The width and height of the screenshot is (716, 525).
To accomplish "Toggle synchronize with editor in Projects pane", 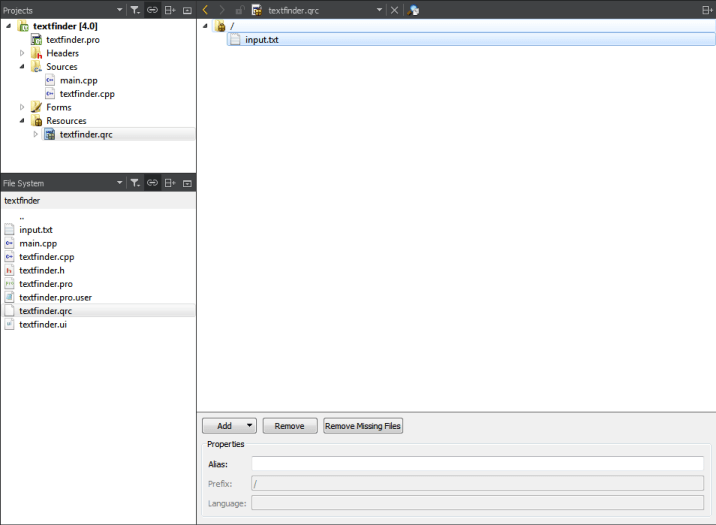I will (x=152, y=10).
